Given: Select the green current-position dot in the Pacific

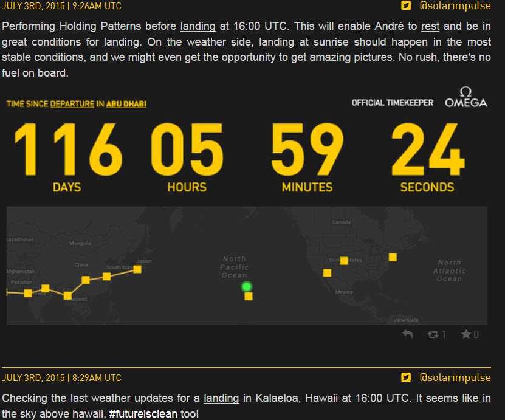Looking at the screenshot, I should coord(246,286).
